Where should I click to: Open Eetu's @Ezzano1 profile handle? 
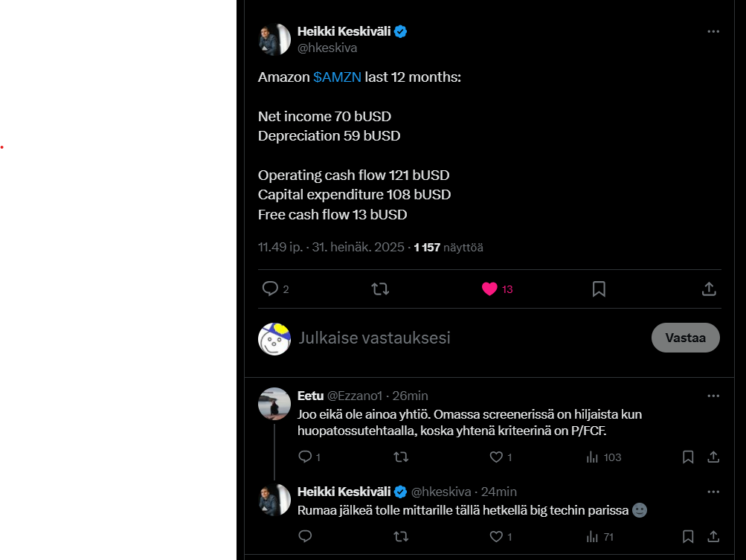(x=355, y=396)
